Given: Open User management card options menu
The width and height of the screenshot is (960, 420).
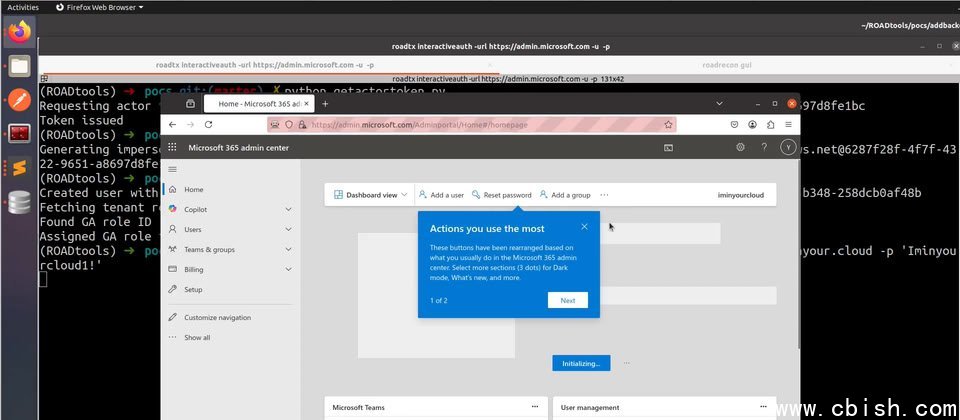Looking at the screenshot, I should click(763, 407).
